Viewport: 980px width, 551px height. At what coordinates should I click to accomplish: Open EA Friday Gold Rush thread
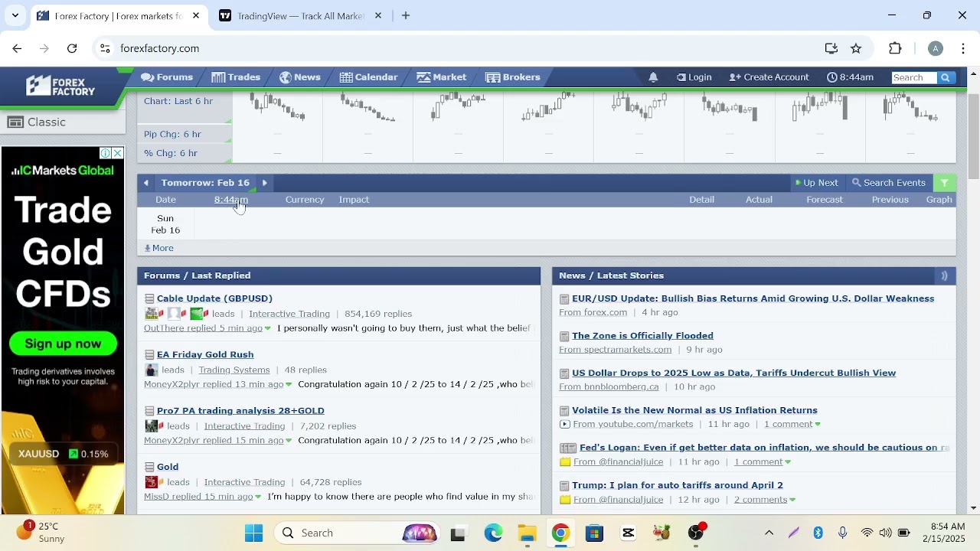(x=205, y=354)
